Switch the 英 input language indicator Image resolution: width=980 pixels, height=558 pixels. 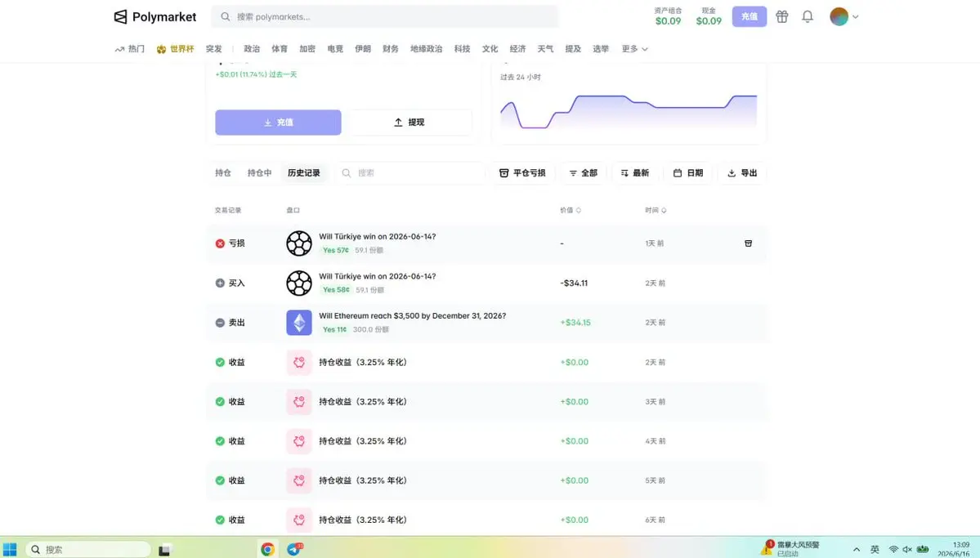click(875, 549)
